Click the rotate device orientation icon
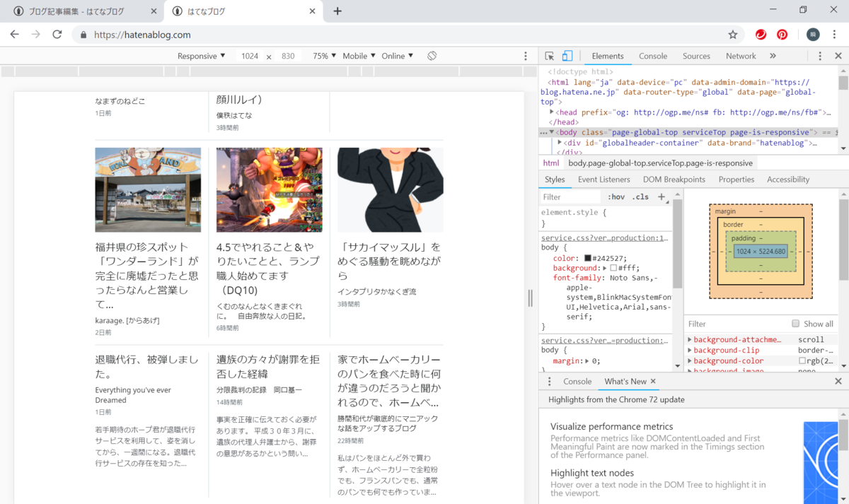Viewport: 849px width, 504px height. 432,56
